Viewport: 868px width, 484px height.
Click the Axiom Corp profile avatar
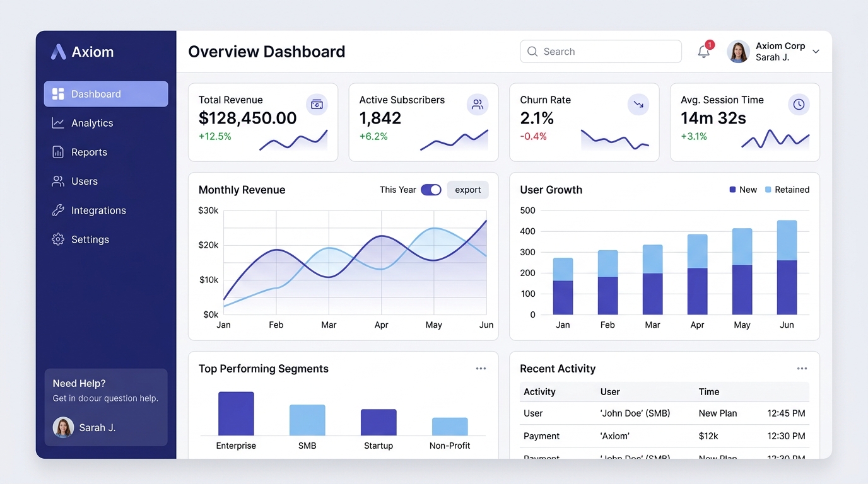(739, 52)
